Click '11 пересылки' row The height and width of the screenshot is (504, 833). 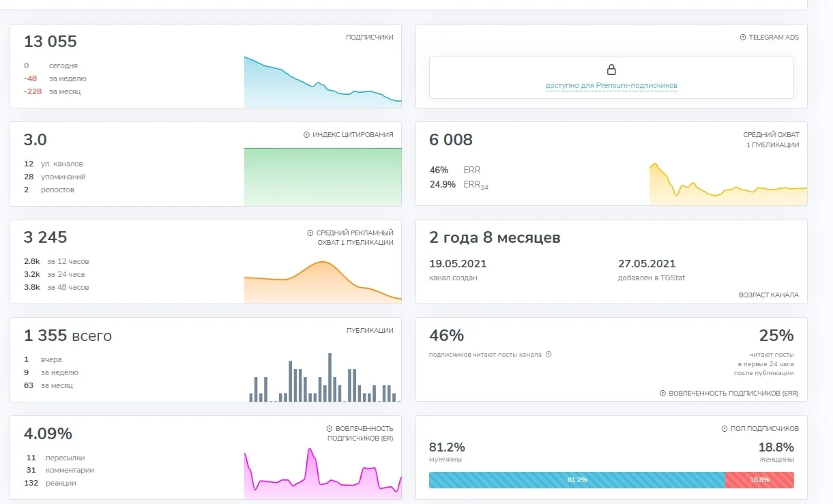pyautogui.click(x=56, y=458)
